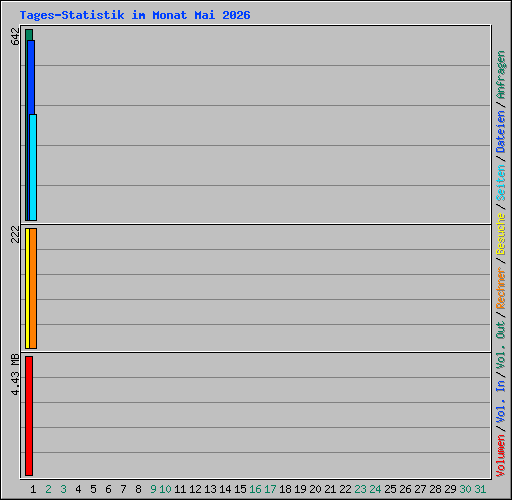512x500 pixels.
Task: Click the Seiten legend label
Action: click(500, 183)
